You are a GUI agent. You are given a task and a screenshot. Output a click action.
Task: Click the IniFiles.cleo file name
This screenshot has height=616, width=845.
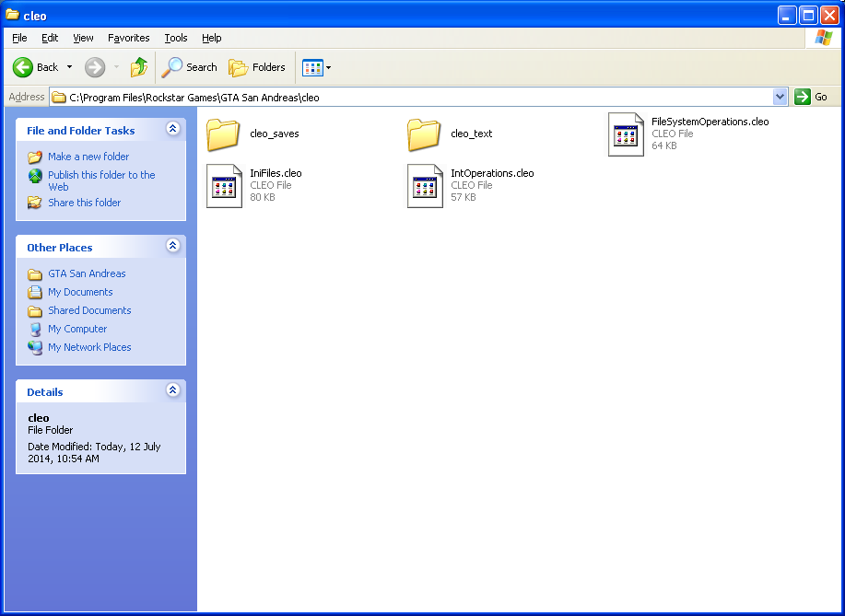coord(276,173)
